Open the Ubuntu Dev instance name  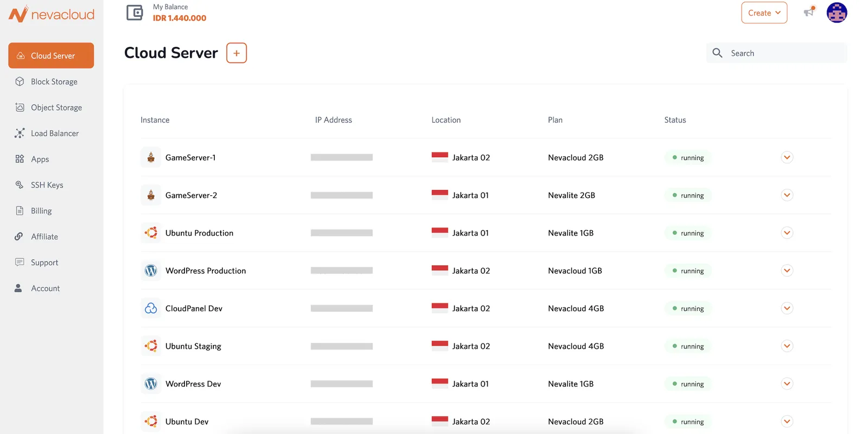(x=187, y=422)
